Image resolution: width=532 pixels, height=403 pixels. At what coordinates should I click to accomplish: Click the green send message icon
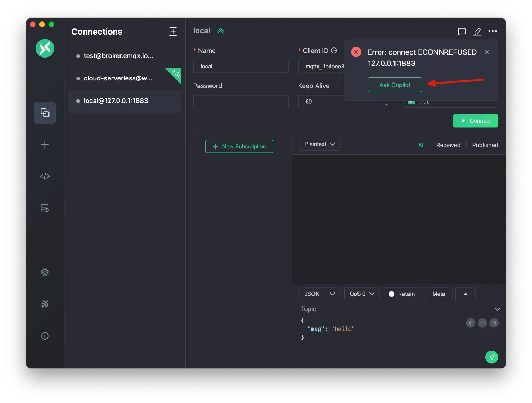(x=491, y=357)
